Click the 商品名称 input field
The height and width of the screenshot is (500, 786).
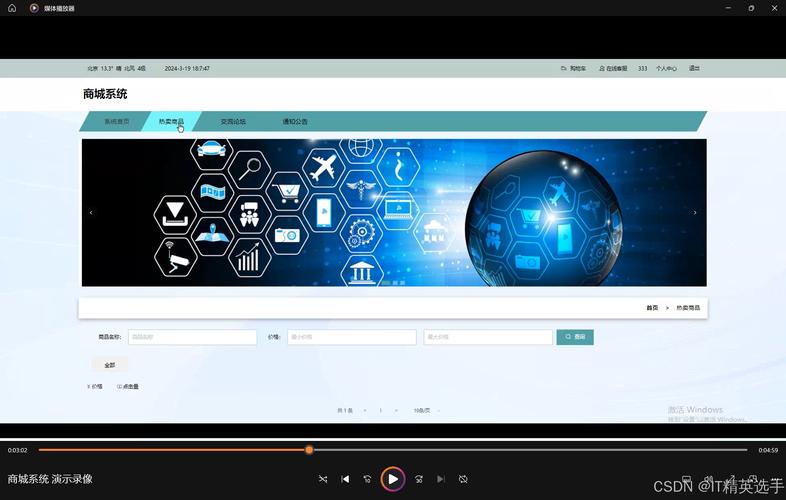(192, 337)
